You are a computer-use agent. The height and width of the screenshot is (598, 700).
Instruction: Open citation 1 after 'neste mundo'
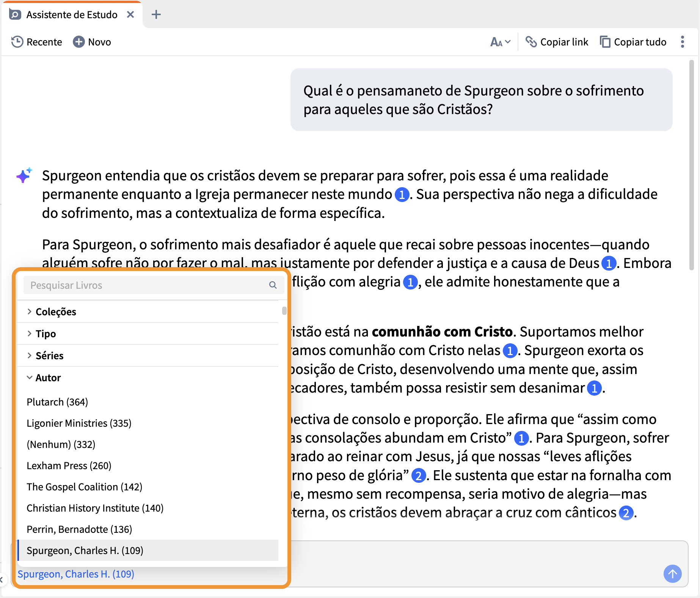pos(402,195)
